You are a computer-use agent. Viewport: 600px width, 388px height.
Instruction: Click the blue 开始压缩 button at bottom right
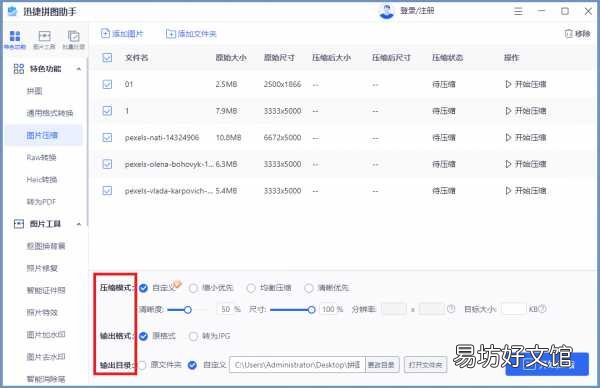[547, 364]
